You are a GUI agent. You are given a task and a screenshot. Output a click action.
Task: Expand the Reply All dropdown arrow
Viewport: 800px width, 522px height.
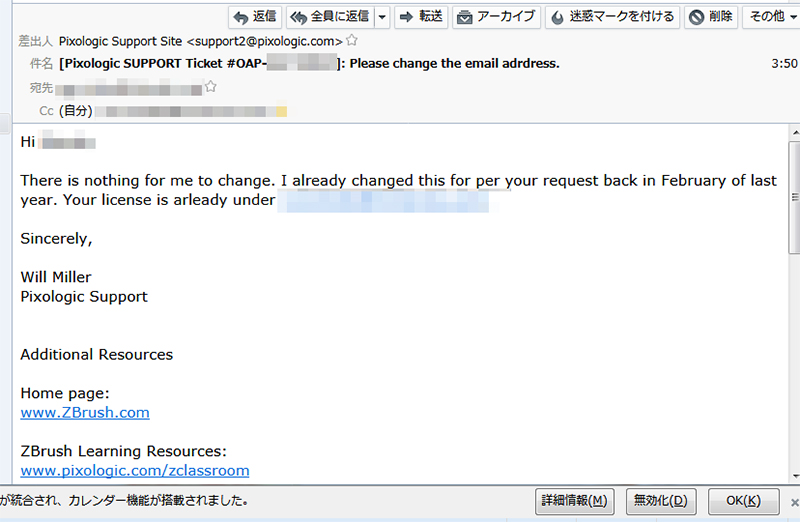tap(382, 16)
